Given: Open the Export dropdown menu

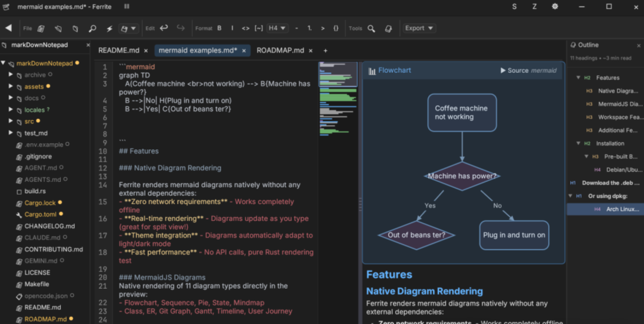Looking at the screenshot, I should 419,28.
